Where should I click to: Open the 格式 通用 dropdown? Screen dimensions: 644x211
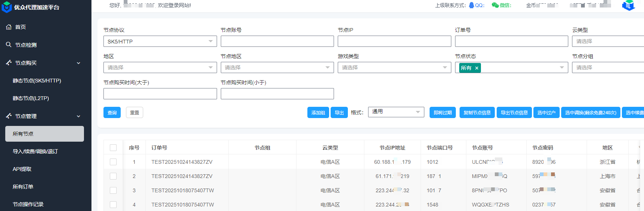[396, 112]
